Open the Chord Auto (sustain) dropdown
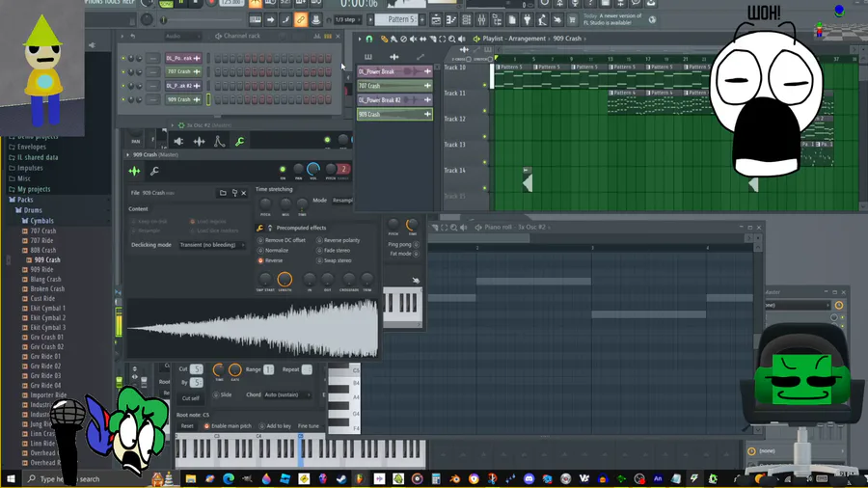Viewport: 868px width, 488px height. tap(287, 394)
